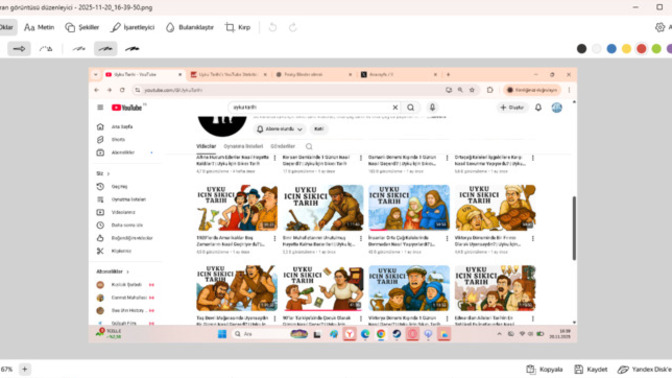Click Geçmiş history in the captured sidebar
This screenshot has width=672, height=378.
(x=112, y=186)
